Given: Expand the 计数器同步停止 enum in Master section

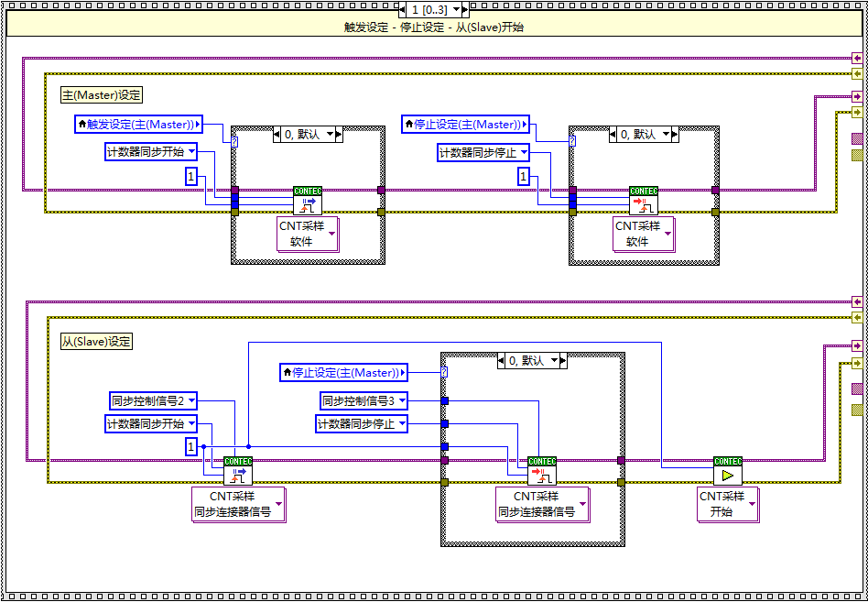Looking at the screenshot, I should [483, 153].
